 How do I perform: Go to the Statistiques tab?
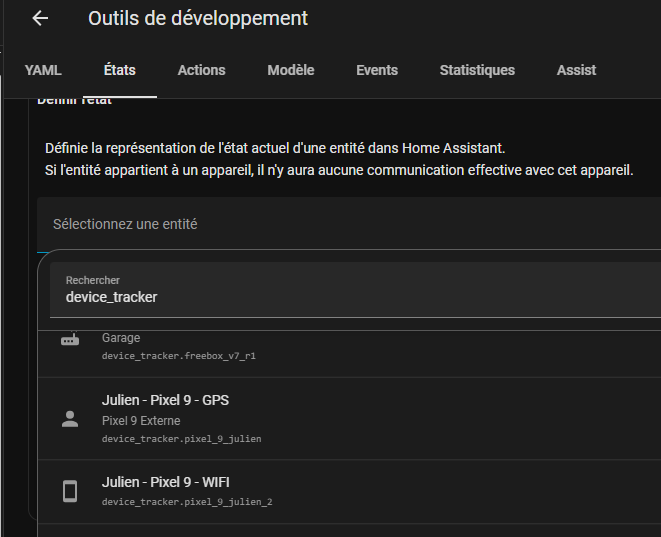477,70
